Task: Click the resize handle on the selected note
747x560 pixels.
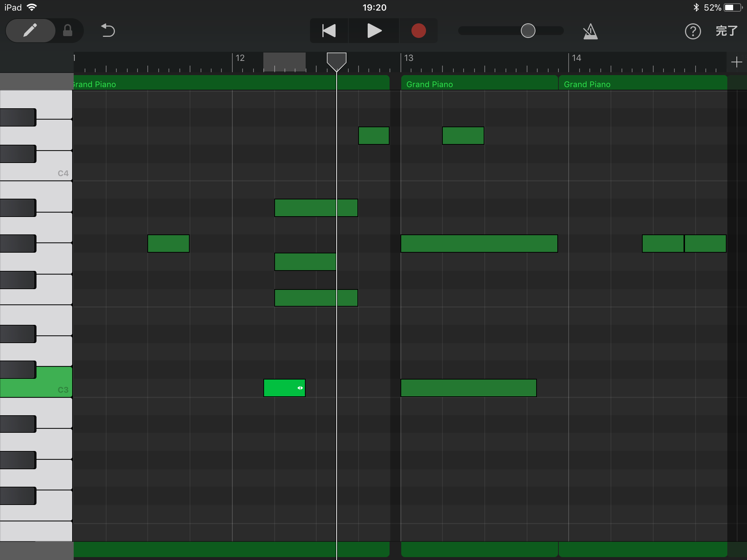Action: coord(300,388)
